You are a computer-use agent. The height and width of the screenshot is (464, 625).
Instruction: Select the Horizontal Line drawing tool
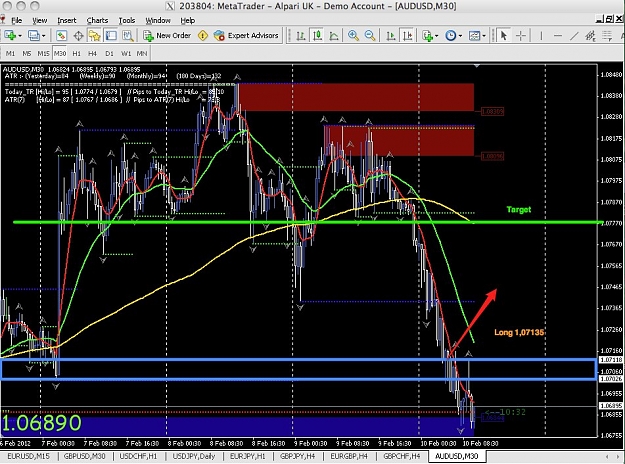558,36
